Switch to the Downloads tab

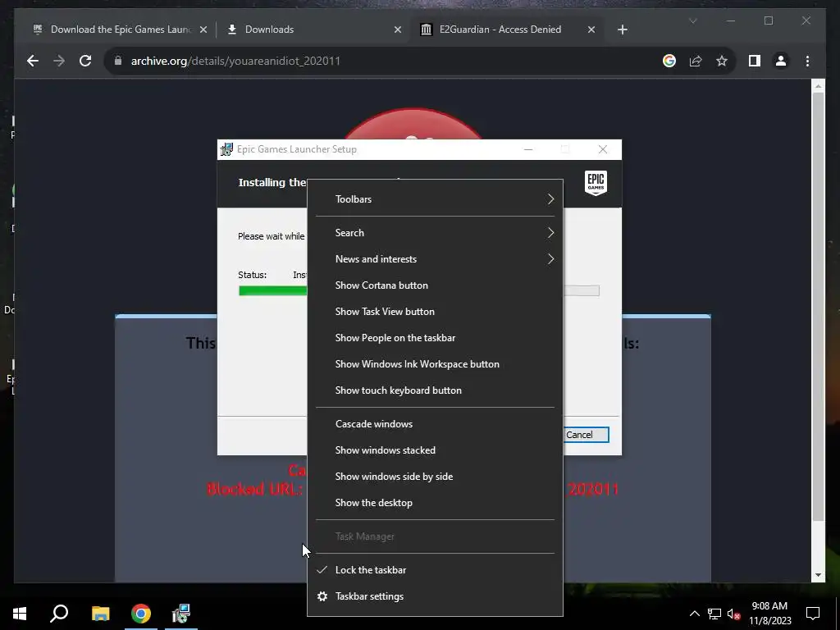tap(314, 30)
